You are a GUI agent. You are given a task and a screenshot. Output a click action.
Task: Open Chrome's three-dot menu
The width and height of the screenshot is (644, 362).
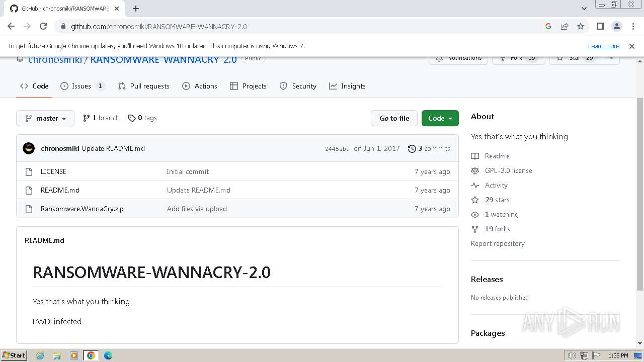click(x=632, y=26)
